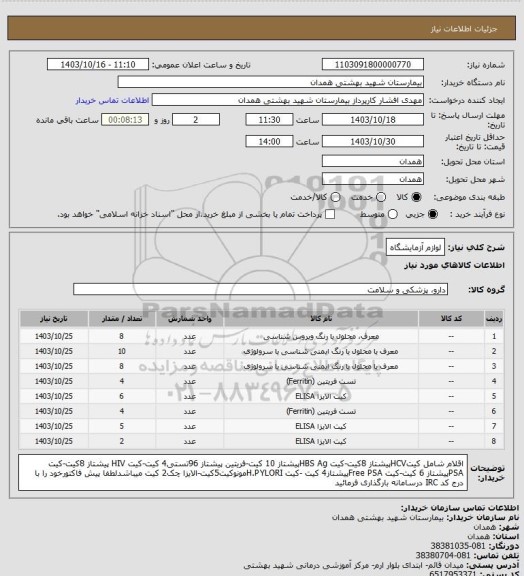524x576 pixels.
Task: Select the خدمت radio button
Action: [381, 197]
